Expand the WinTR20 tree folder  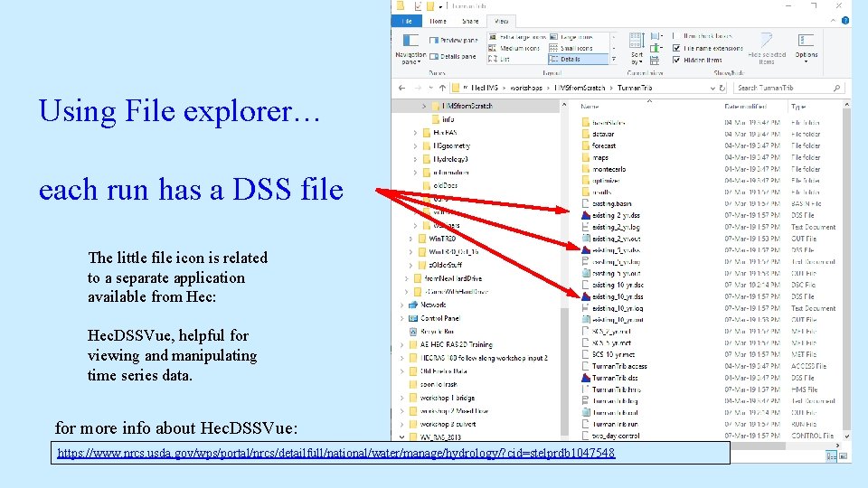click(410, 239)
